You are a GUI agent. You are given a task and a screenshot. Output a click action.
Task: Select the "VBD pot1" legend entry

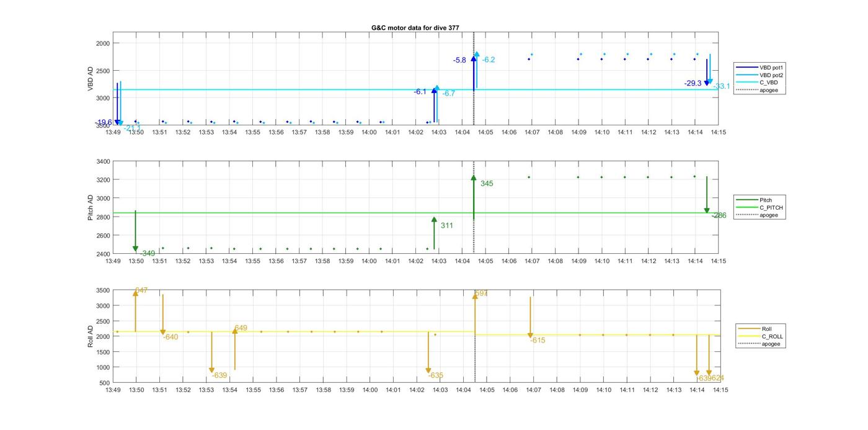pos(759,67)
